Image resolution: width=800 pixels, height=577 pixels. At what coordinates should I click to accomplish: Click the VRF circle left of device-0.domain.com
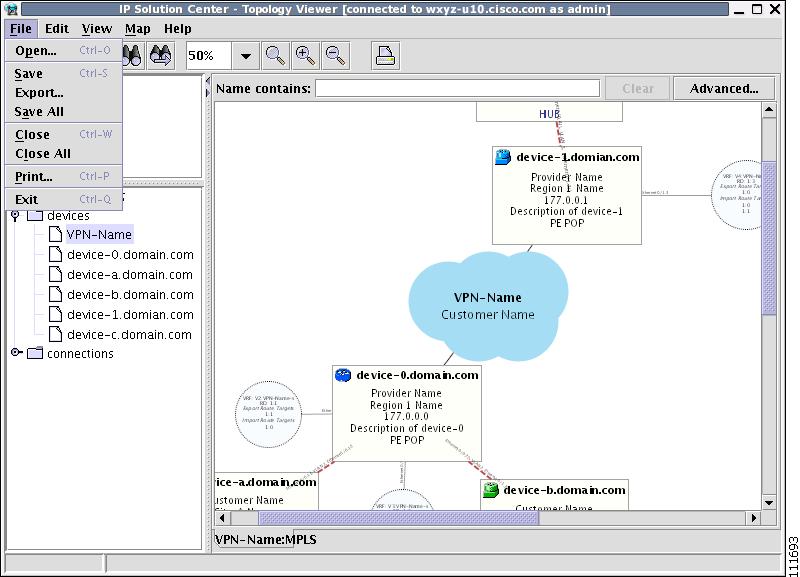[x=268, y=414]
